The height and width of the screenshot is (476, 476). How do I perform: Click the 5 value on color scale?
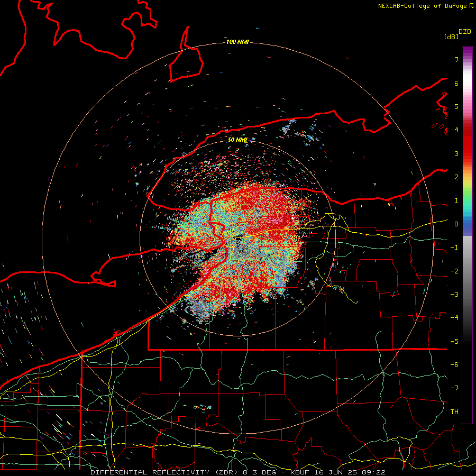pos(456,106)
